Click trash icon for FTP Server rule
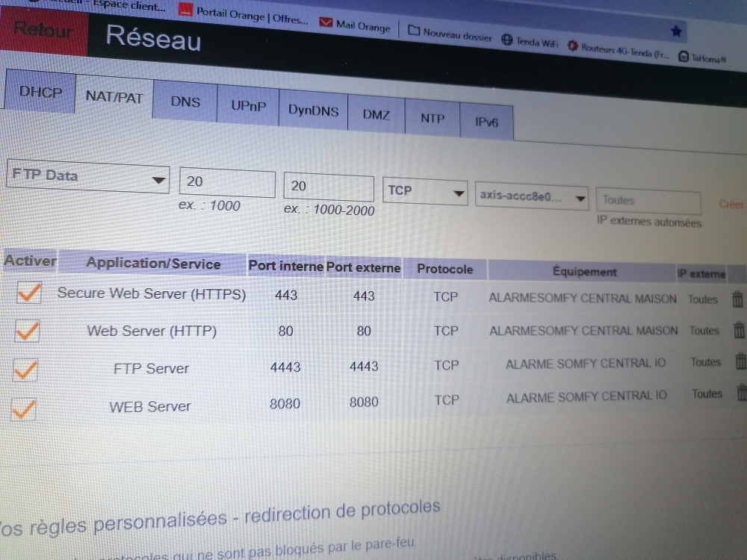The height and width of the screenshot is (560, 747). pyautogui.click(x=740, y=362)
